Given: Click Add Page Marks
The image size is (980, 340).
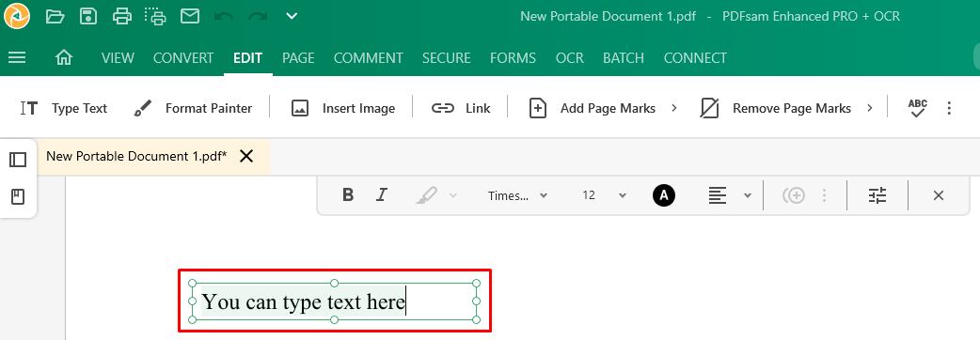Looking at the screenshot, I should point(592,109).
